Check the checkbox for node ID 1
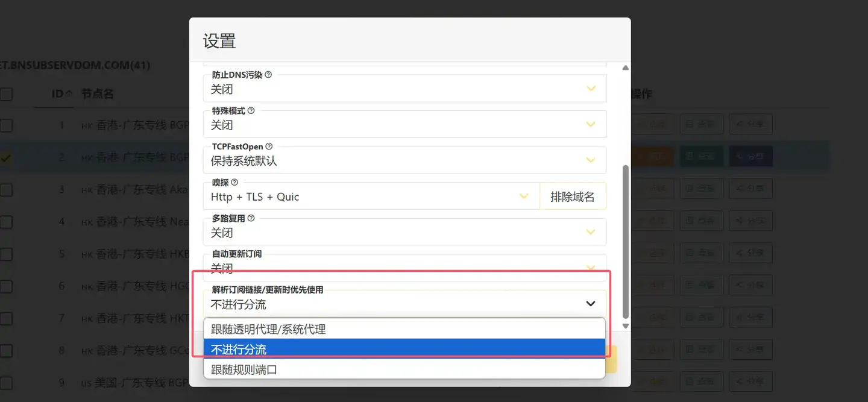Viewport: 868px width, 402px height. [x=6, y=125]
